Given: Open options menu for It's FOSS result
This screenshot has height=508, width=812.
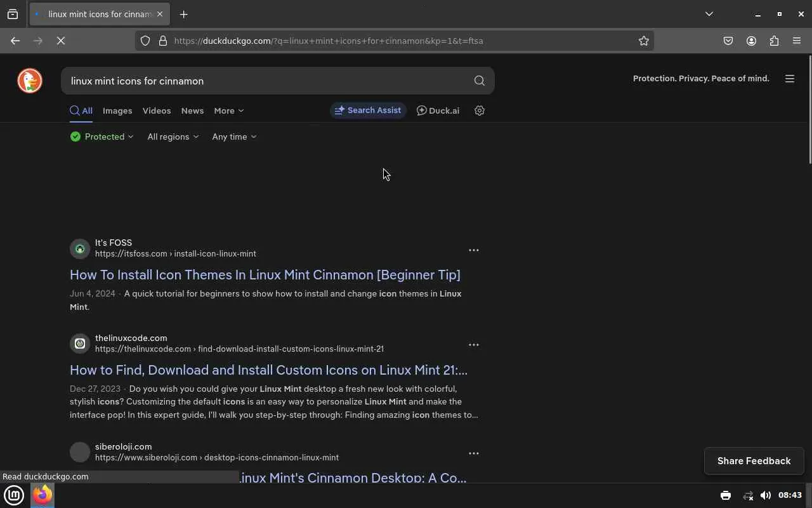Looking at the screenshot, I should pos(474,250).
